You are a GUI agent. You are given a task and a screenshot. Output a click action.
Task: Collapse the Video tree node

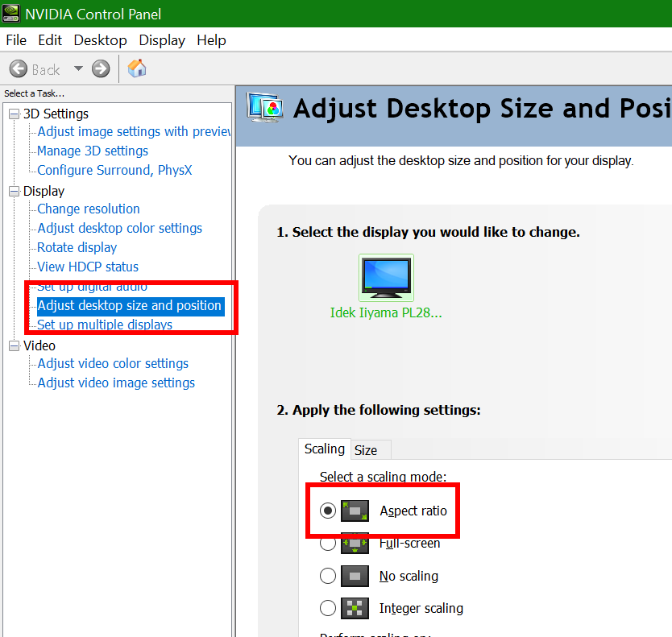[15, 345]
